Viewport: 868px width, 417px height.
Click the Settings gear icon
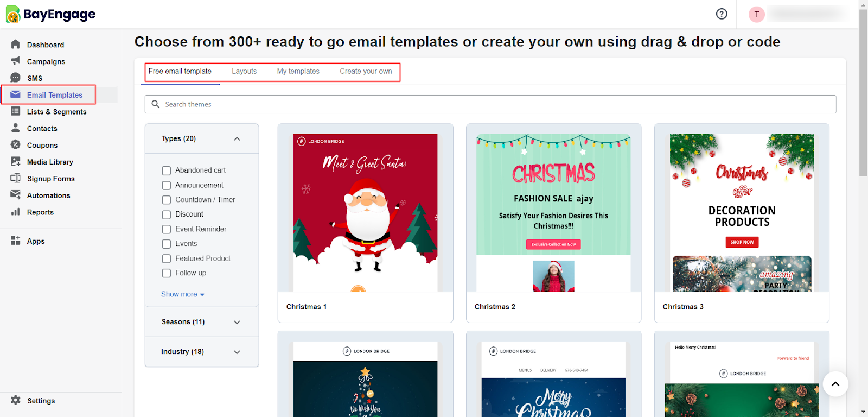point(15,400)
